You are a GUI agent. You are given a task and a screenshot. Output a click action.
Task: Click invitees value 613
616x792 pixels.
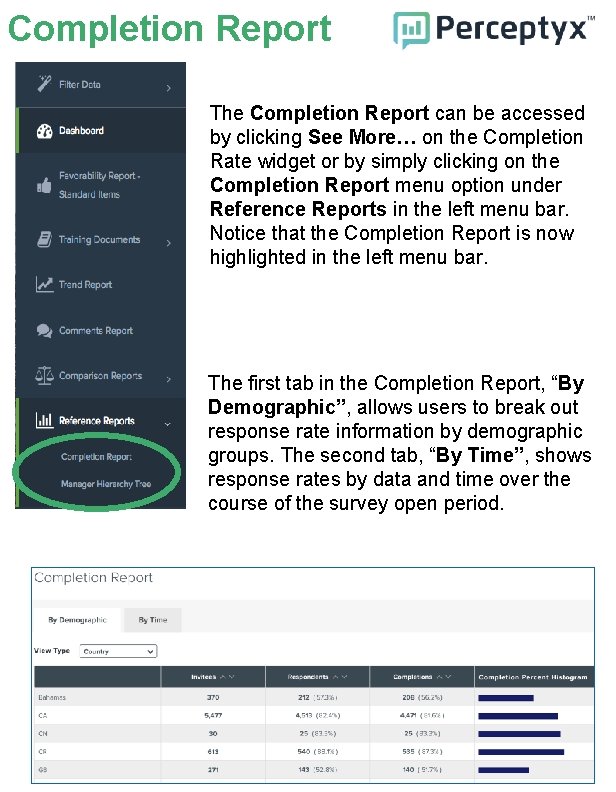(x=213, y=752)
